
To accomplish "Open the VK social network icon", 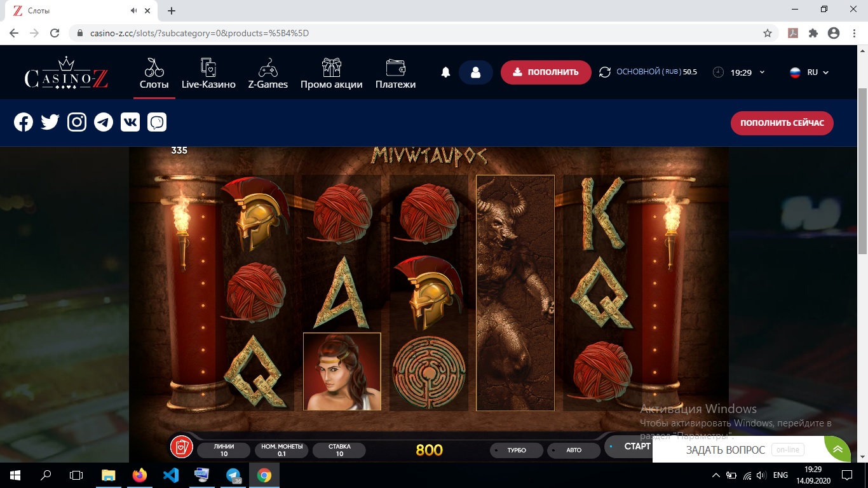I will 130,123.
